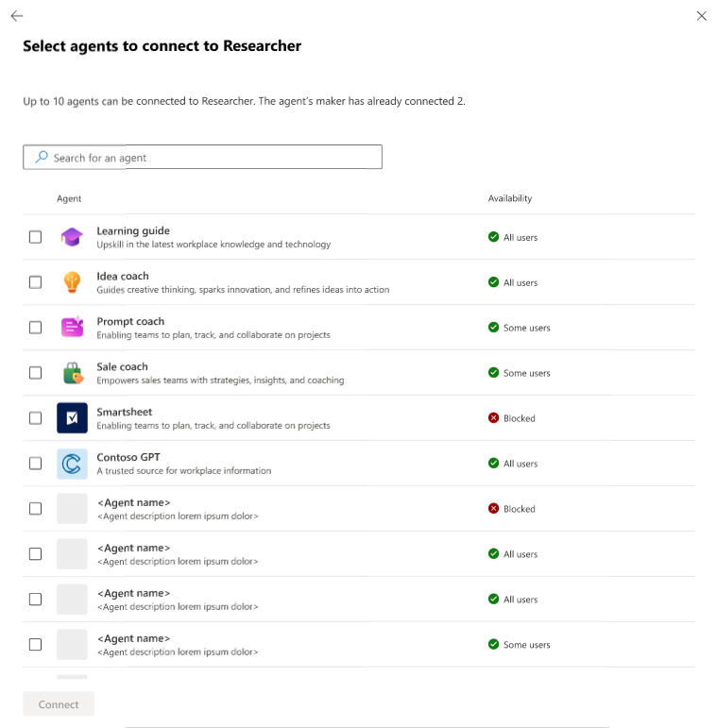The height and width of the screenshot is (728, 717).
Task: Click the Prompt coach pink icon
Action: click(72, 327)
